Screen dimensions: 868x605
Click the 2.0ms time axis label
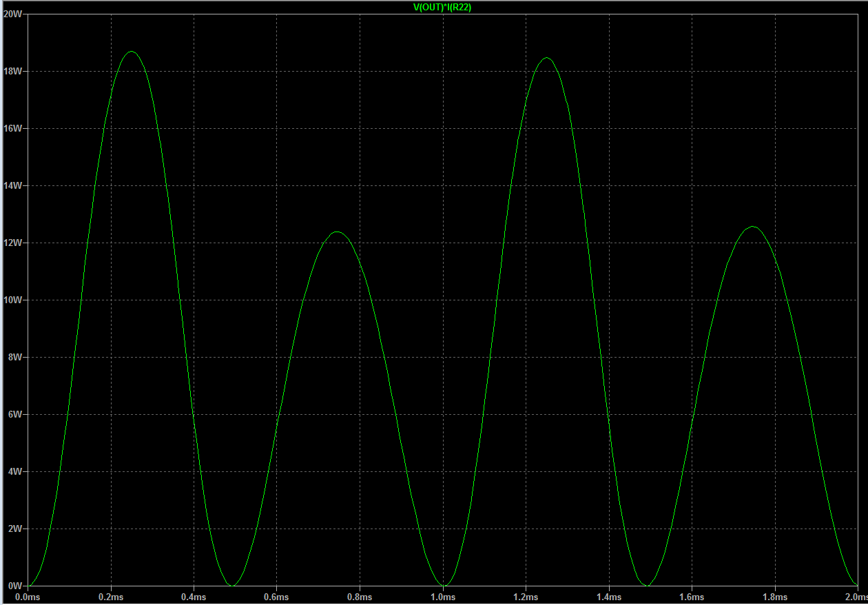coord(856,596)
